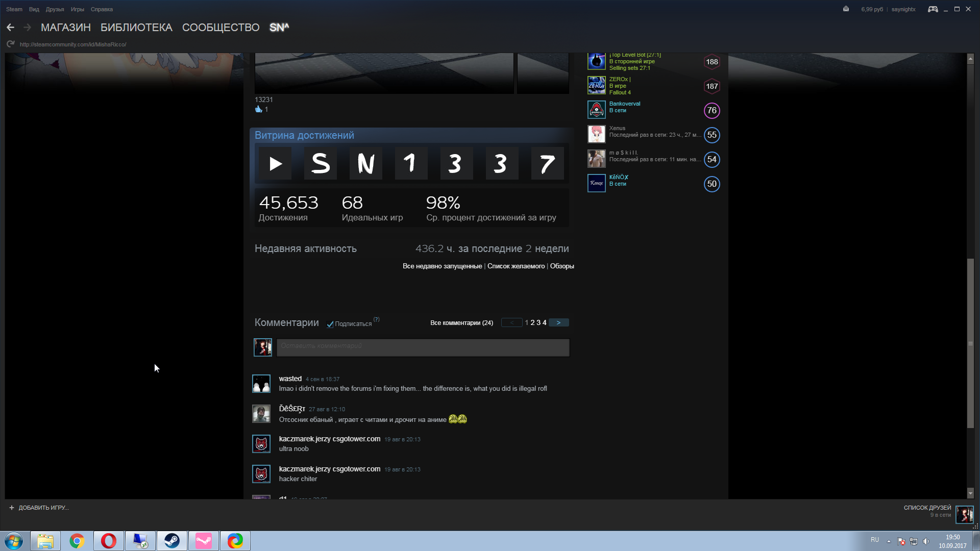The image size is (980, 551).
Task: Open СПИСОК ДРУЗЕЙ button
Action: [x=927, y=508]
